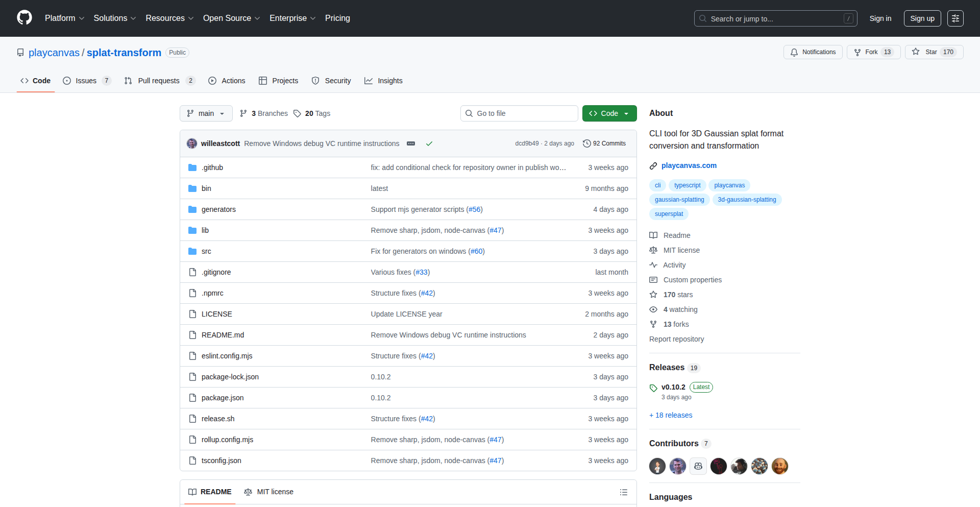Image resolution: width=980 pixels, height=507 pixels.
Task: Go to the Pricing page
Action: [337, 18]
